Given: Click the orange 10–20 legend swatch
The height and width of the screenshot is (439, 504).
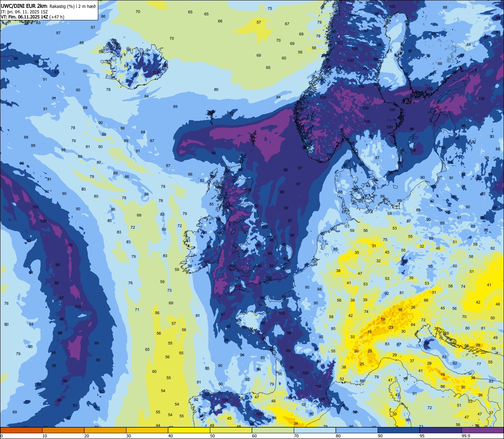Looking at the screenshot, I should [63, 430].
